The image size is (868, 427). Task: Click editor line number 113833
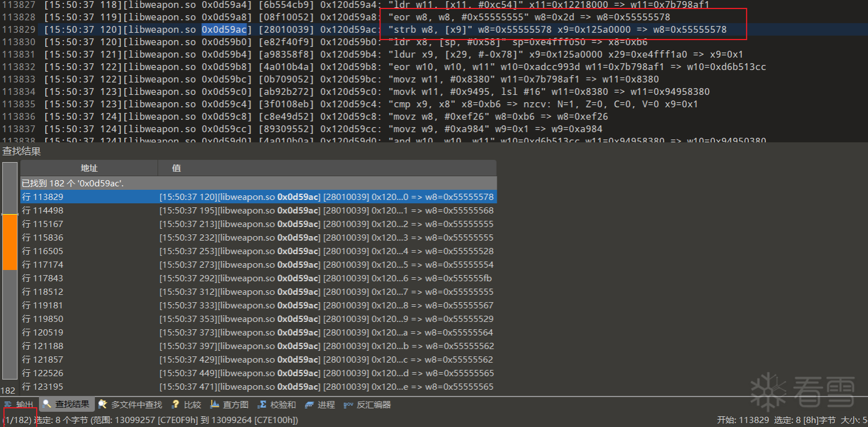(19, 79)
